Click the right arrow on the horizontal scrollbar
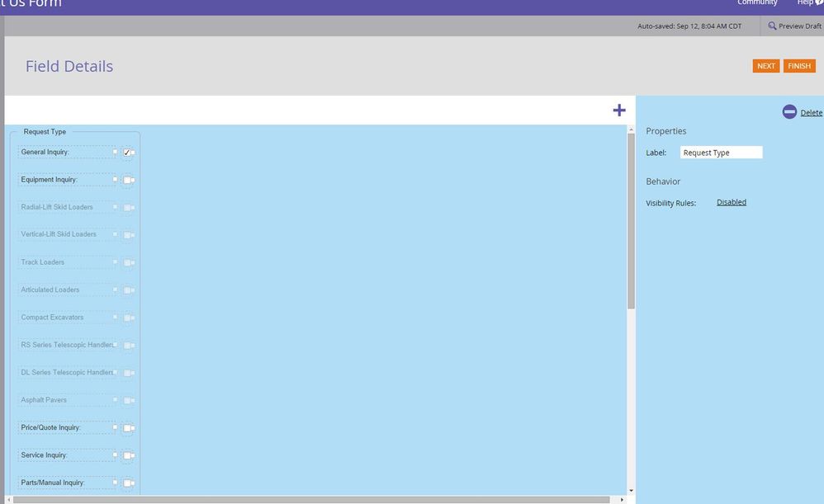 tap(623, 500)
